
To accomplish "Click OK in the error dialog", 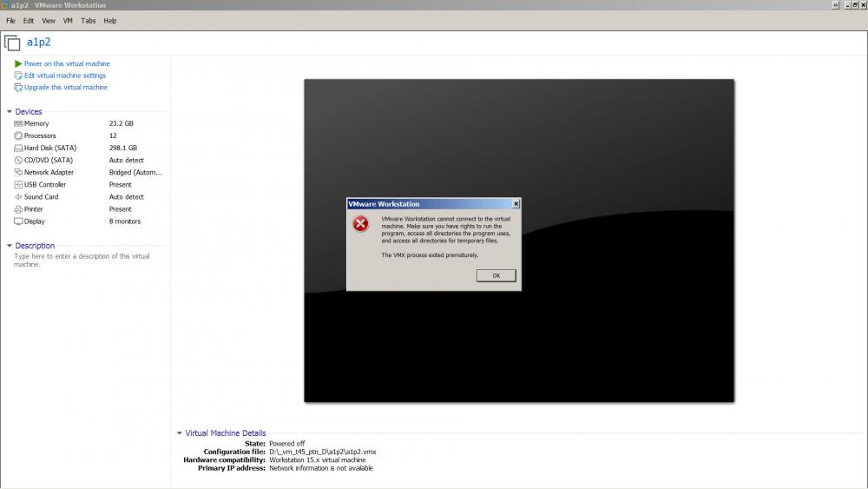I will point(496,275).
